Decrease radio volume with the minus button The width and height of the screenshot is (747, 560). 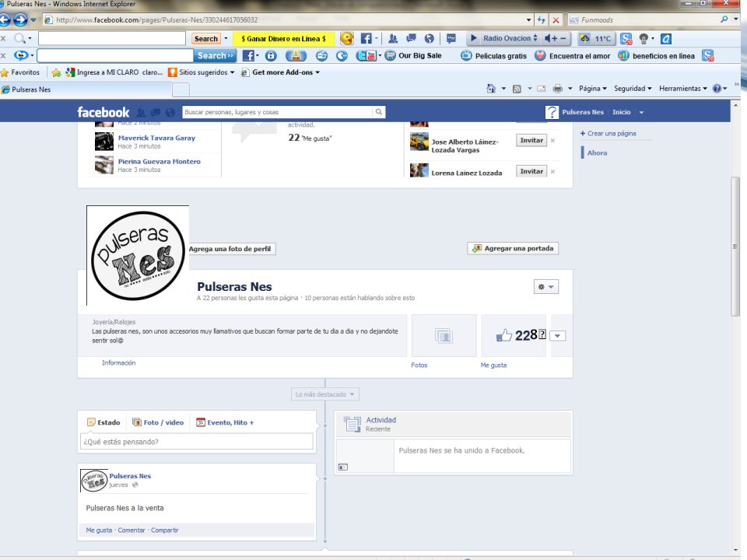tap(563, 38)
